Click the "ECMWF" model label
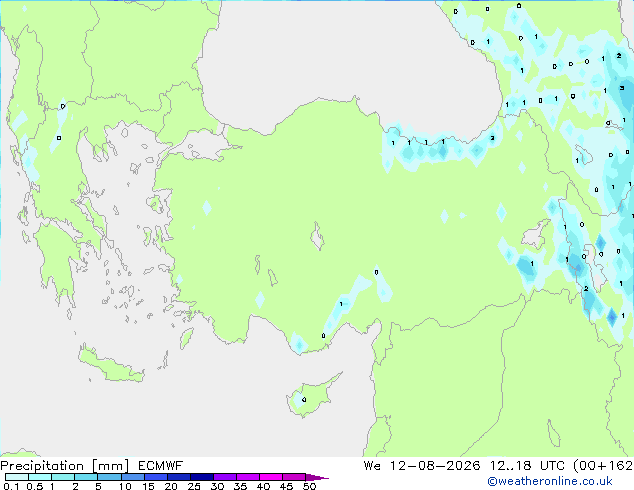 [x=161, y=466]
